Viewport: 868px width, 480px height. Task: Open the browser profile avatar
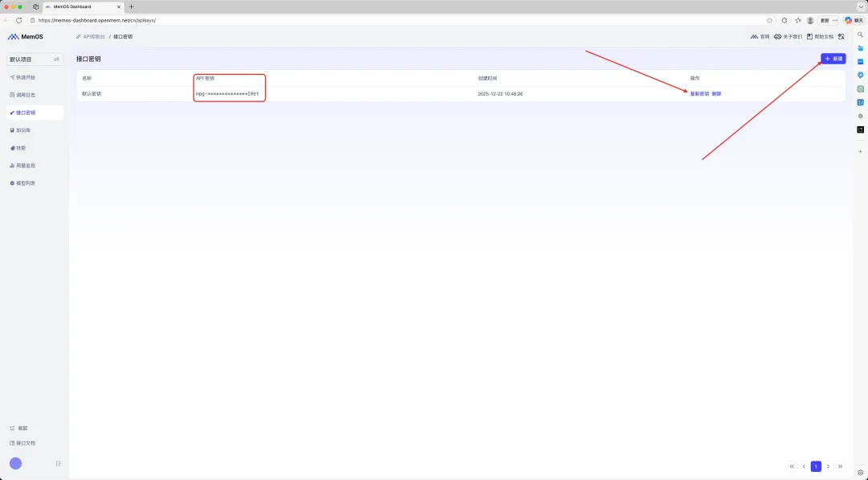click(x=810, y=20)
